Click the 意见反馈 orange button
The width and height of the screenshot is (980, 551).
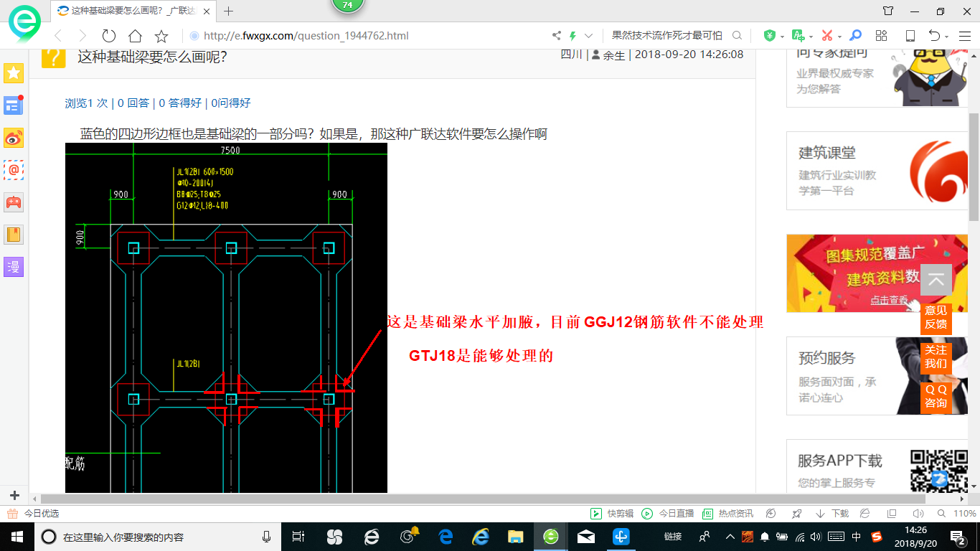[x=936, y=317]
